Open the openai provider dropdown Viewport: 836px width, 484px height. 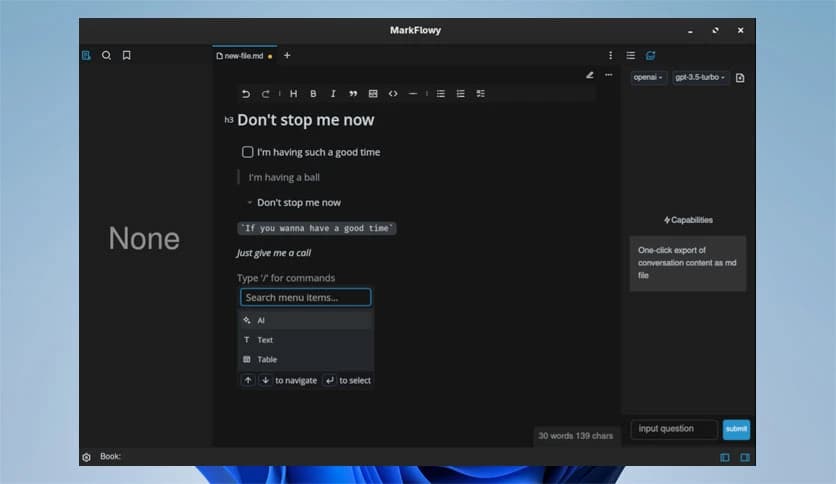(x=648, y=77)
